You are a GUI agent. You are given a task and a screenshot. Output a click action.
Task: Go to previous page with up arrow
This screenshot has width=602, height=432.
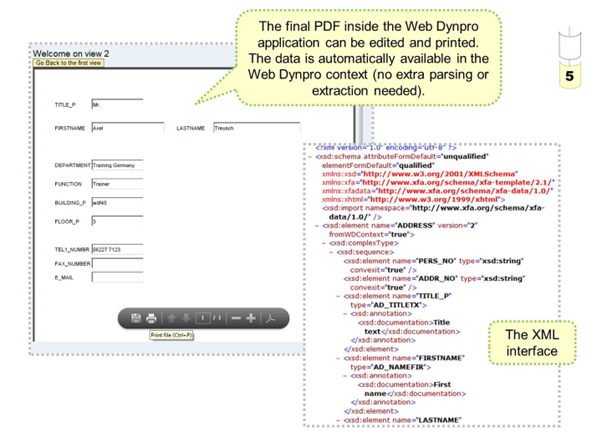[x=170, y=318]
